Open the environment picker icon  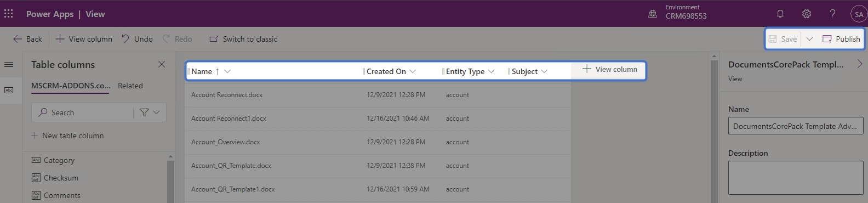tap(652, 14)
